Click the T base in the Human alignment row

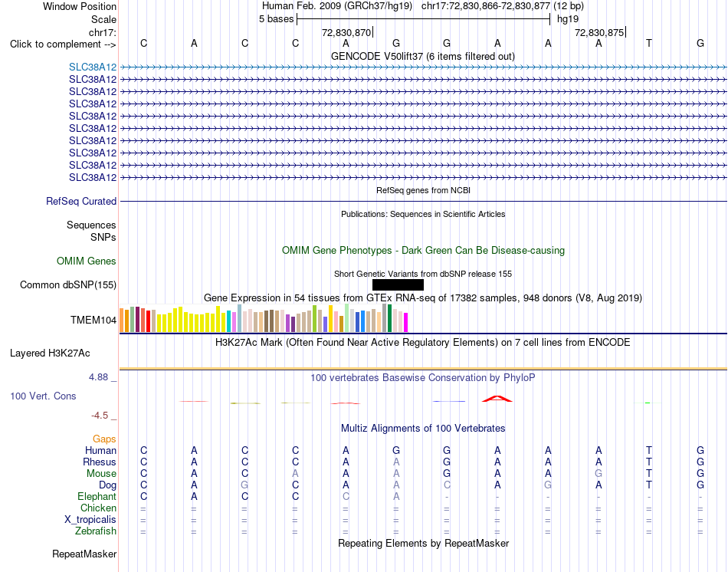649,450
